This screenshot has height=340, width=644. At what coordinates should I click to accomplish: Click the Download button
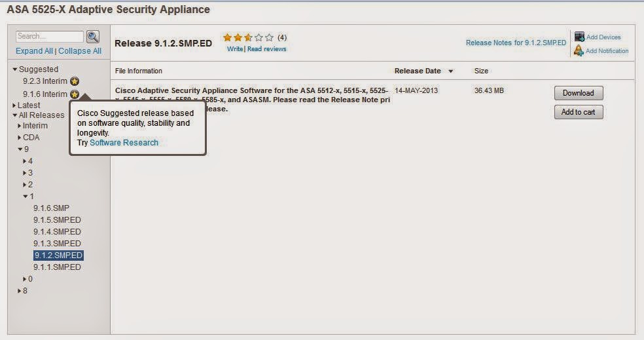point(579,93)
